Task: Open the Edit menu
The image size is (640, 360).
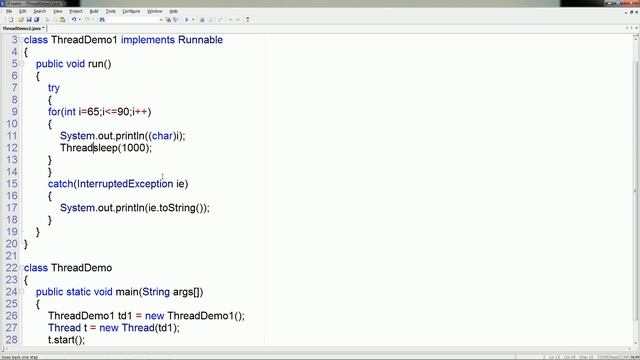Action: coord(22,11)
